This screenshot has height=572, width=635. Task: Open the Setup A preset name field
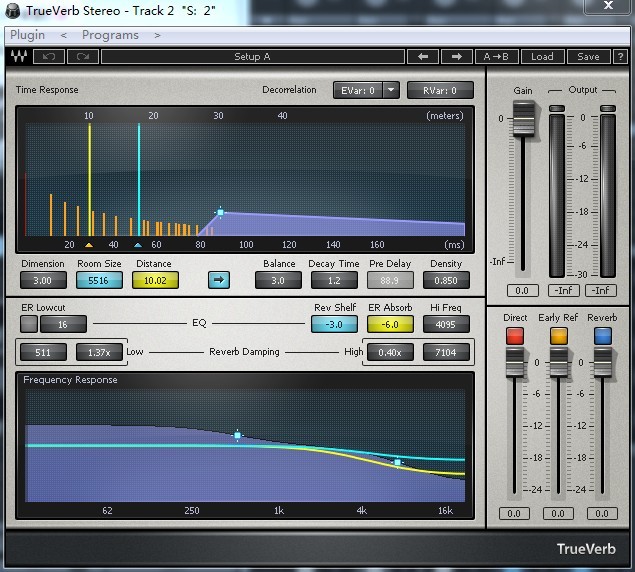click(253, 57)
